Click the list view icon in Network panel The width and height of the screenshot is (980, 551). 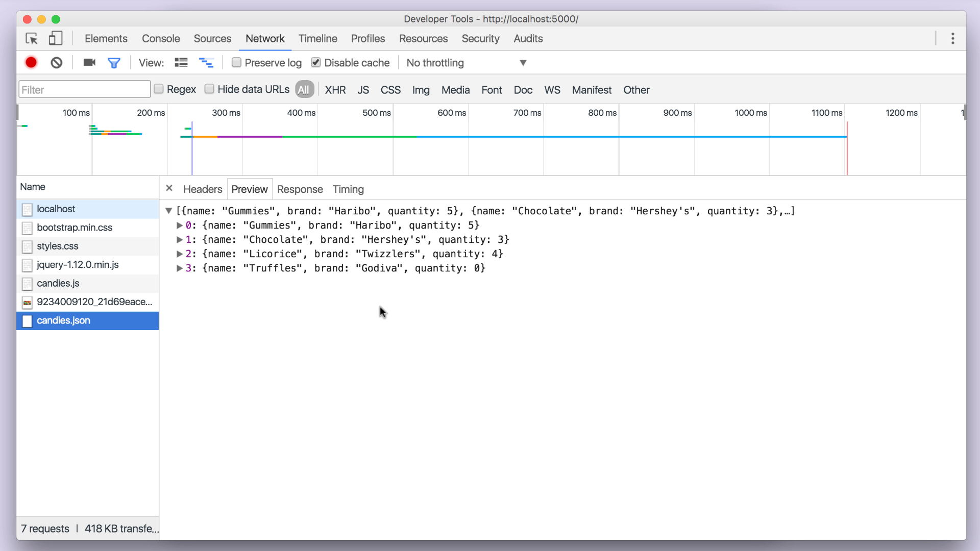click(x=180, y=62)
